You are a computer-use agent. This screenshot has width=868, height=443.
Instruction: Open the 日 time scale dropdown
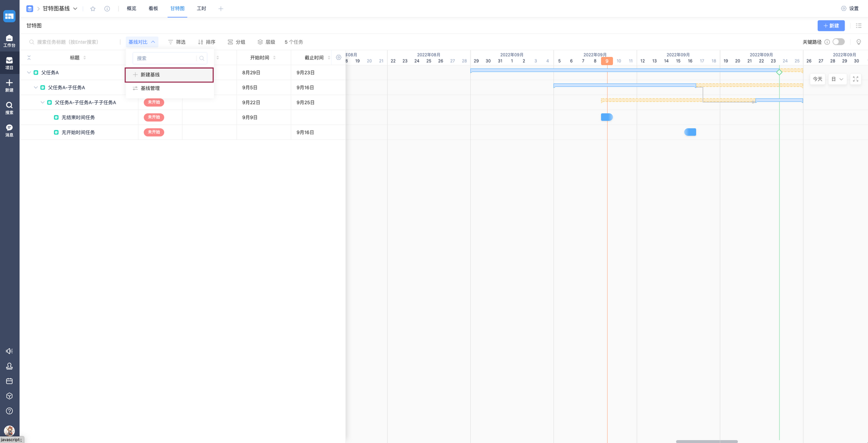(837, 79)
